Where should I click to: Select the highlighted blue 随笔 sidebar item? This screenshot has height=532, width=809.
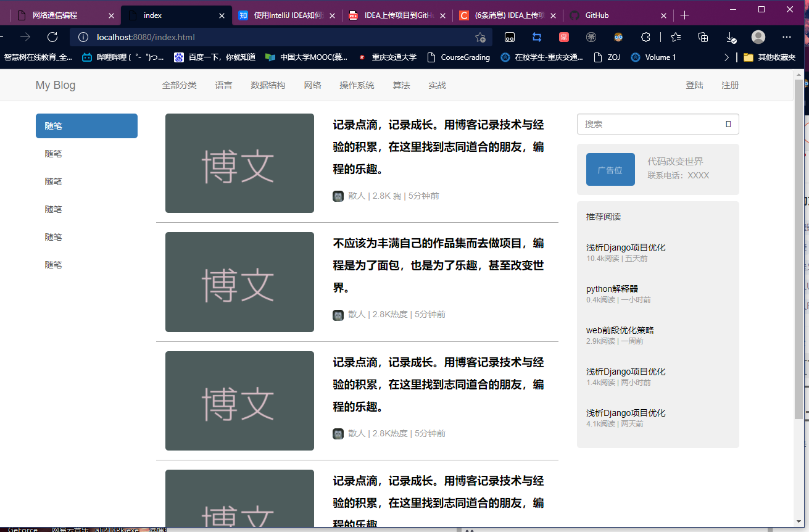coord(86,126)
